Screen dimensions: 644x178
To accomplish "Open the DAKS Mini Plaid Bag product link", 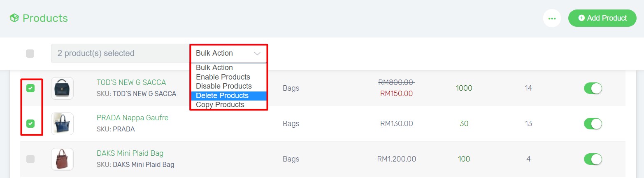I will [130, 153].
